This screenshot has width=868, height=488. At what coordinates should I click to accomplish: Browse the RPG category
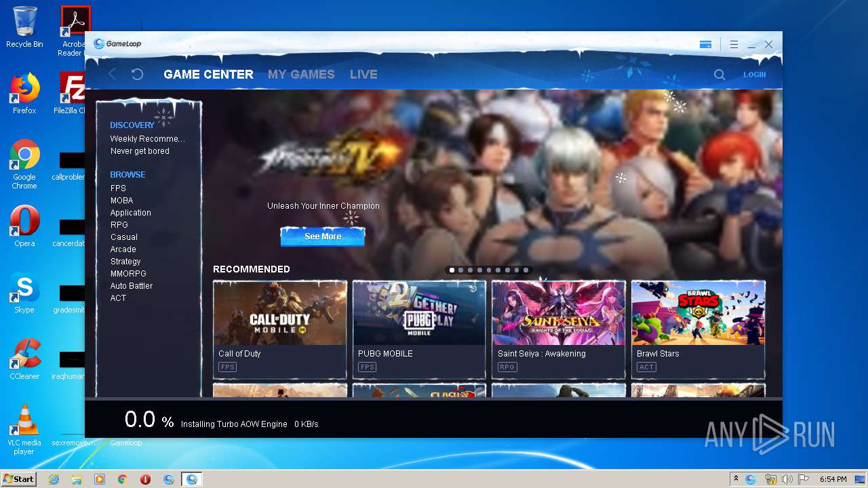click(119, 225)
